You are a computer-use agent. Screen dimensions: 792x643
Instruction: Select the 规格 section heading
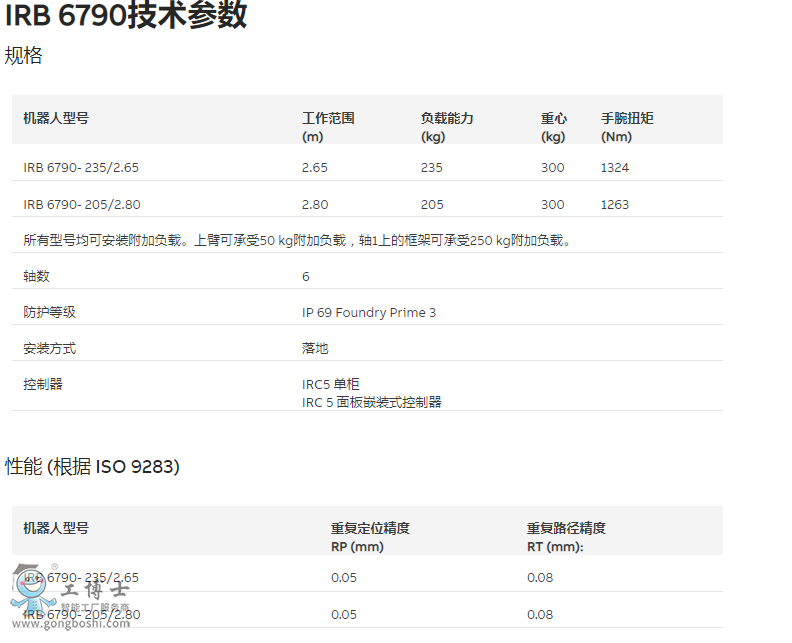[24, 56]
